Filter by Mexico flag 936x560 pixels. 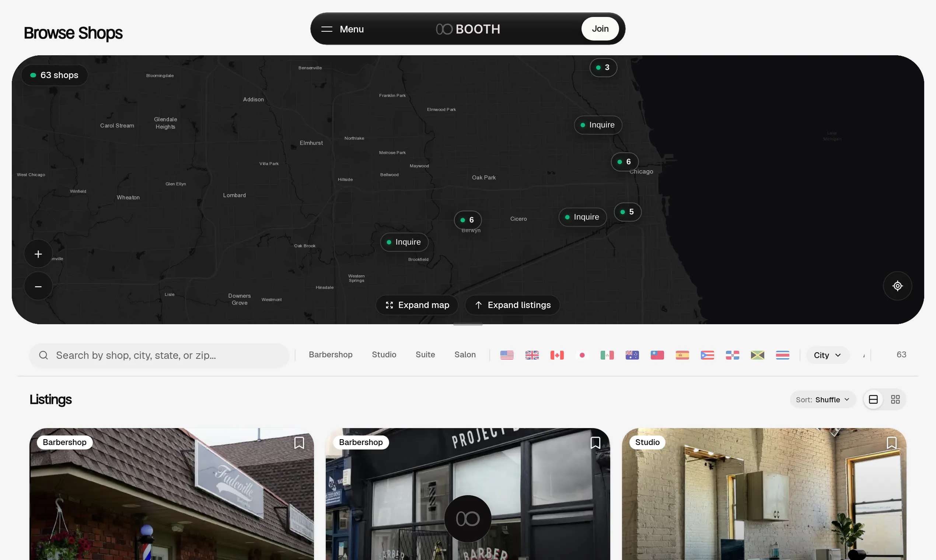(607, 355)
